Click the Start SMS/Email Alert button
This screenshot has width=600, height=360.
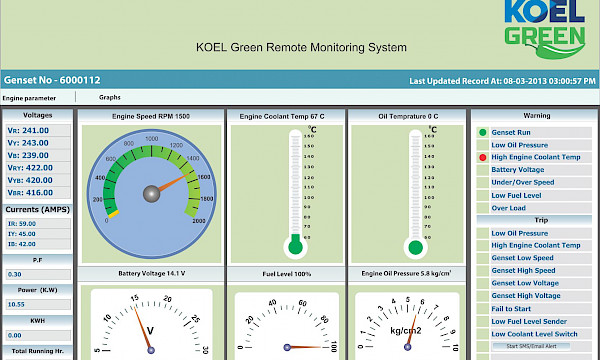[x=531, y=346]
